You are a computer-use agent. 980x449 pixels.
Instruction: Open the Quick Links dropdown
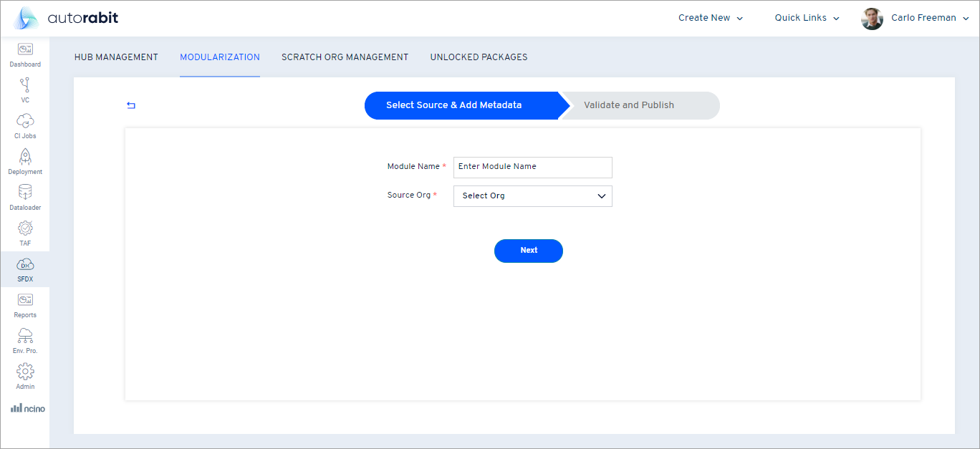point(806,17)
